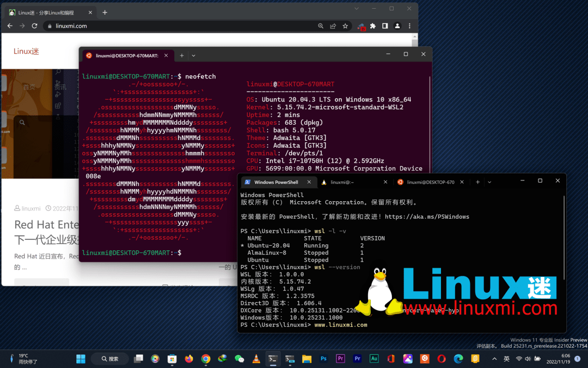The width and height of the screenshot is (588, 368).
Task: Open the weather widget showing 19°C
Action: (x=23, y=359)
